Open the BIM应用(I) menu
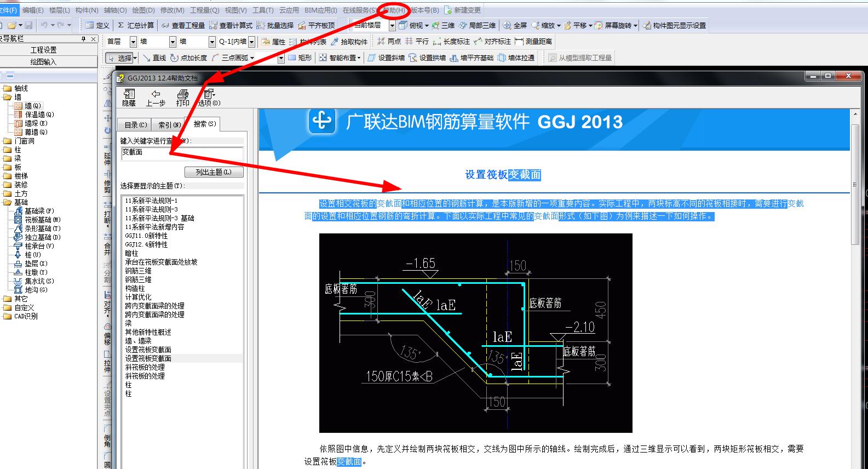Viewport: 868px width, 469px height. [321, 10]
